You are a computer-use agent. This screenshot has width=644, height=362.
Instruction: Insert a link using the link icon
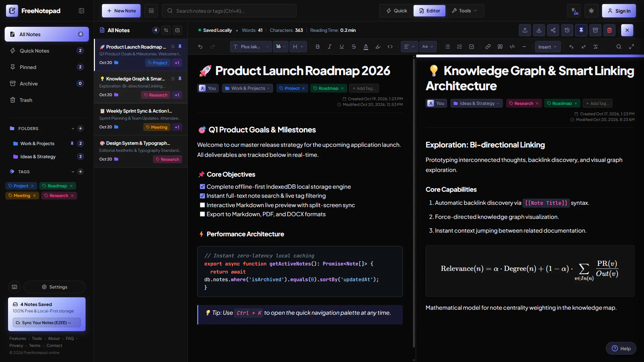tap(488, 47)
